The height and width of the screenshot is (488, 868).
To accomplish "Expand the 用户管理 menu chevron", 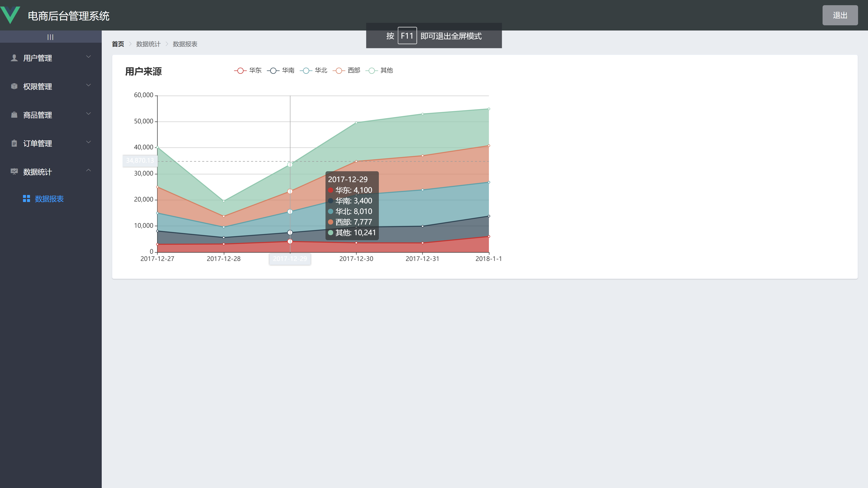I will pos(89,56).
